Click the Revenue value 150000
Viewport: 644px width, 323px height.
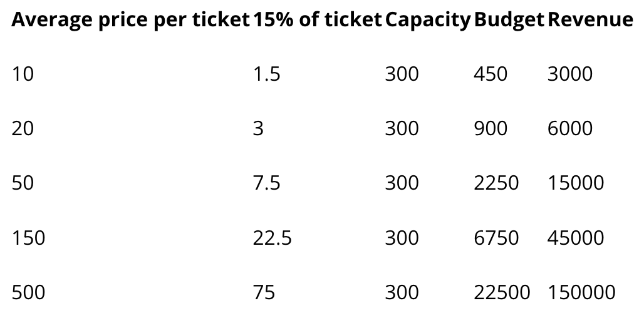coord(581,292)
